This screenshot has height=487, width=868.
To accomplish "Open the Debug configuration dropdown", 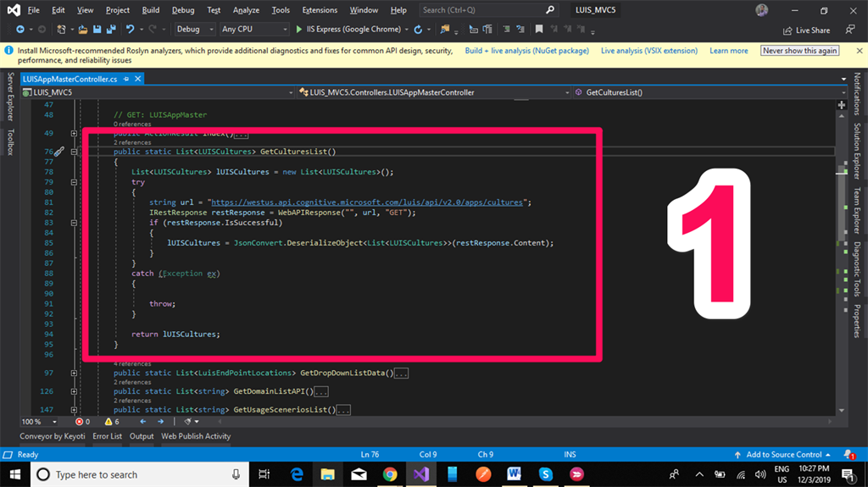I will (x=195, y=29).
